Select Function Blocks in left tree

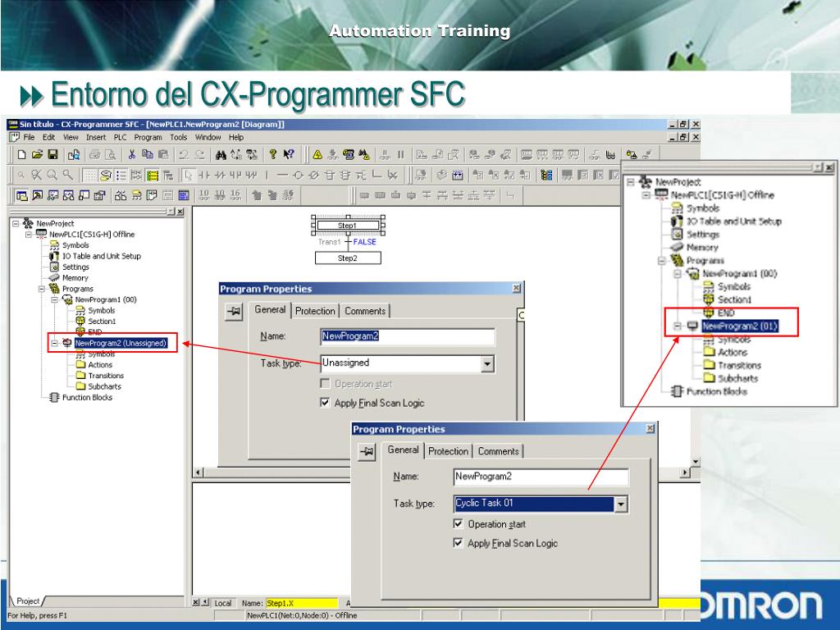pos(87,398)
